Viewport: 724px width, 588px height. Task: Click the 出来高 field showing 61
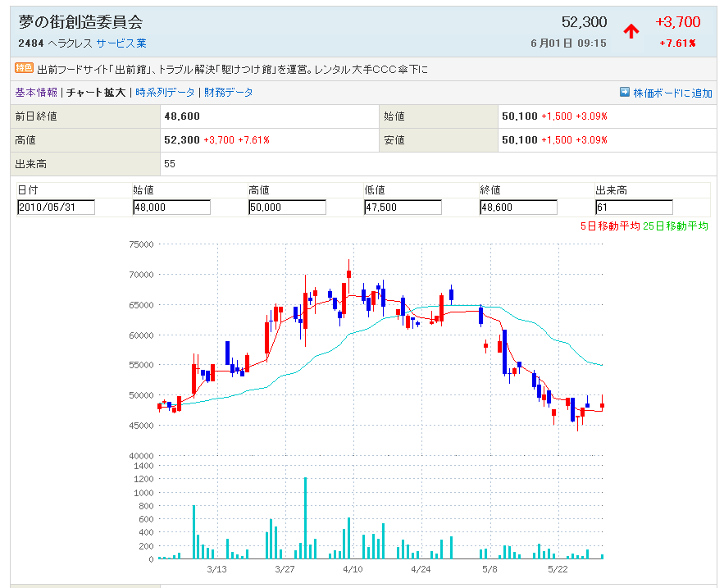634,207
